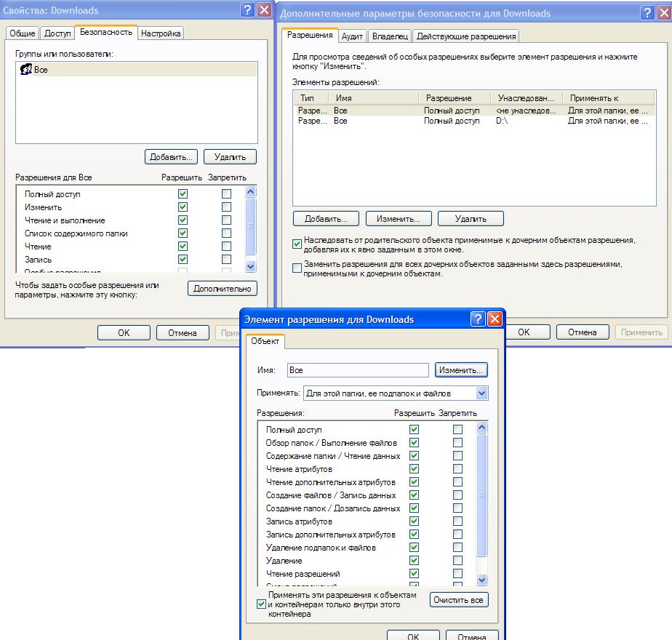The width and height of the screenshot is (672, 640).
Task: Click Отмена in Downloads Properties window
Action: 183,332
